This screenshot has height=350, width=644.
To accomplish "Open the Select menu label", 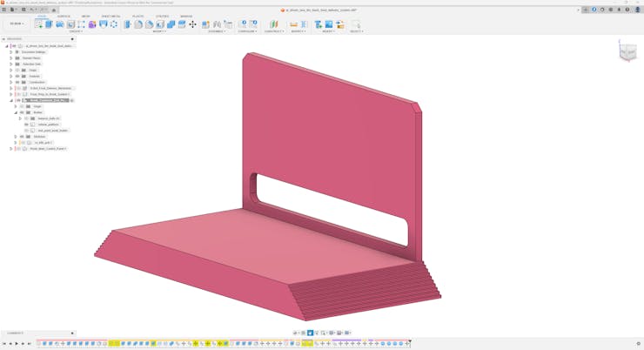I will (355, 31).
